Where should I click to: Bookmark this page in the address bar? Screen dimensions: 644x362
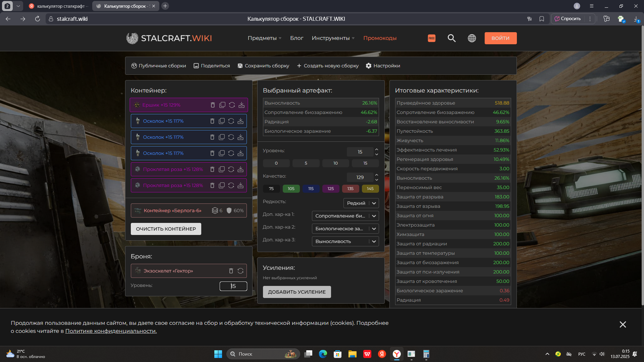pos(542,19)
